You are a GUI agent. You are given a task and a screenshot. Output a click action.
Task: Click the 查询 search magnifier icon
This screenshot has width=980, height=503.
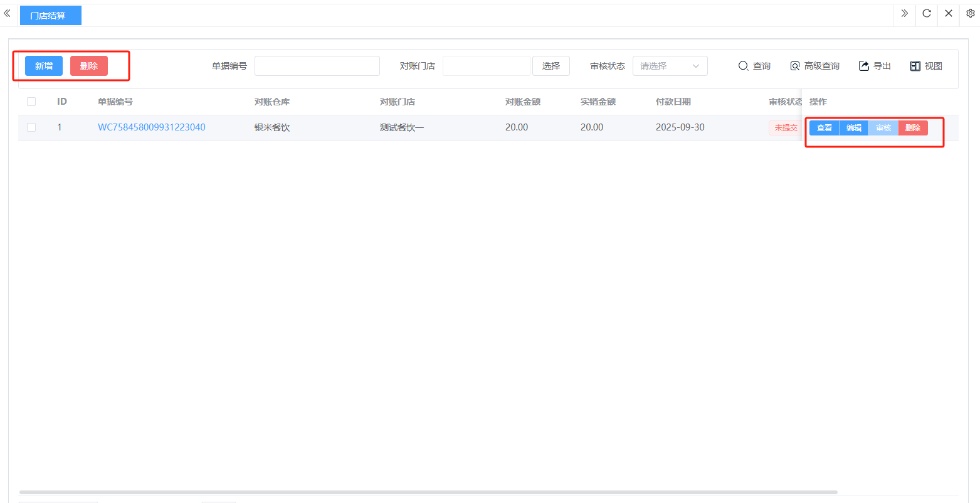743,66
